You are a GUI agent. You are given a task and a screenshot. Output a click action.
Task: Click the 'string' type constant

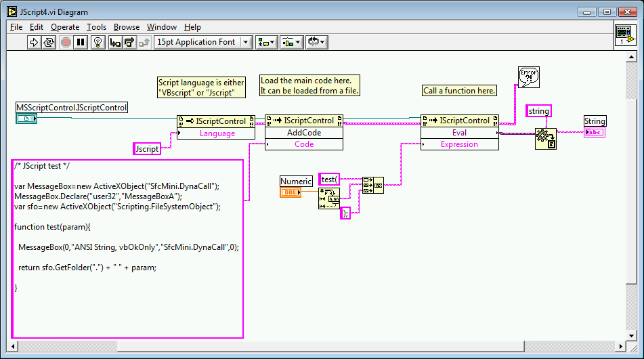pyautogui.click(x=538, y=111)
